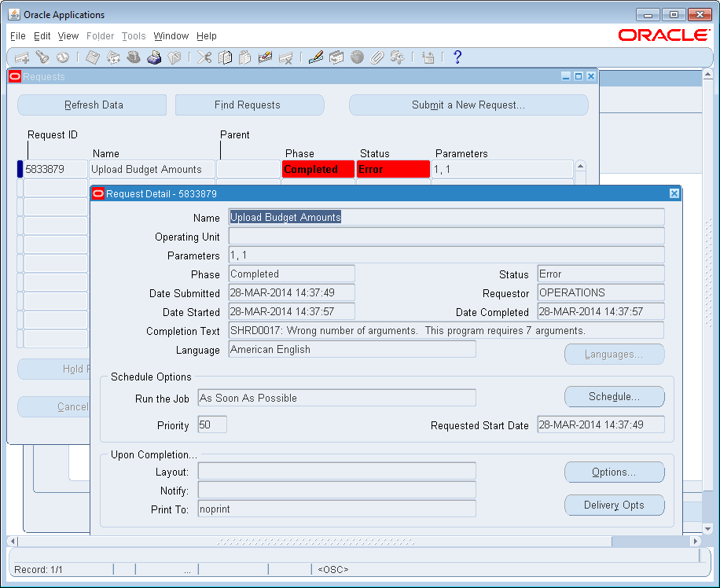Screen dimensions: 720x588
Task: Close the Request Detail dialog
Action: point(674,193)
